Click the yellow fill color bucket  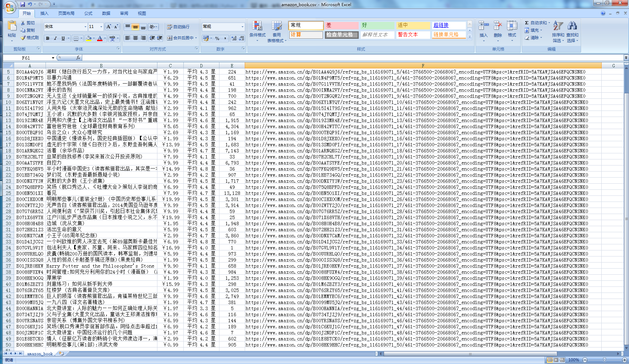[89, 38]
